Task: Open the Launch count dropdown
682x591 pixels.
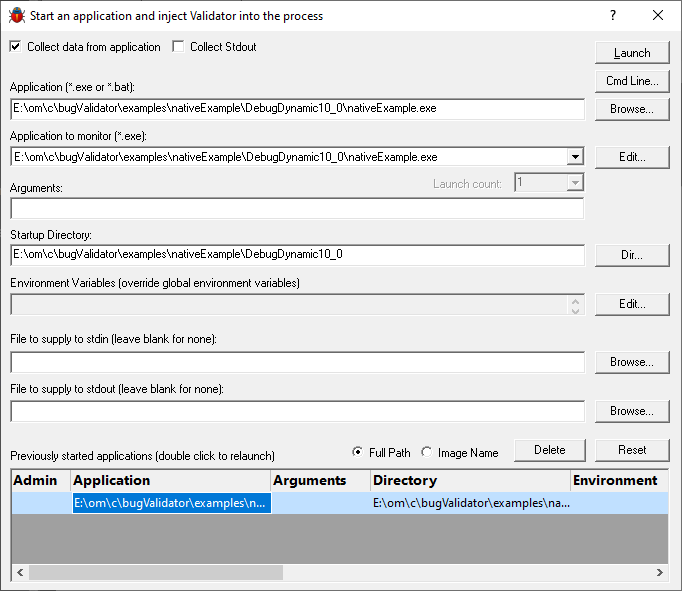Action: [575, 183]
